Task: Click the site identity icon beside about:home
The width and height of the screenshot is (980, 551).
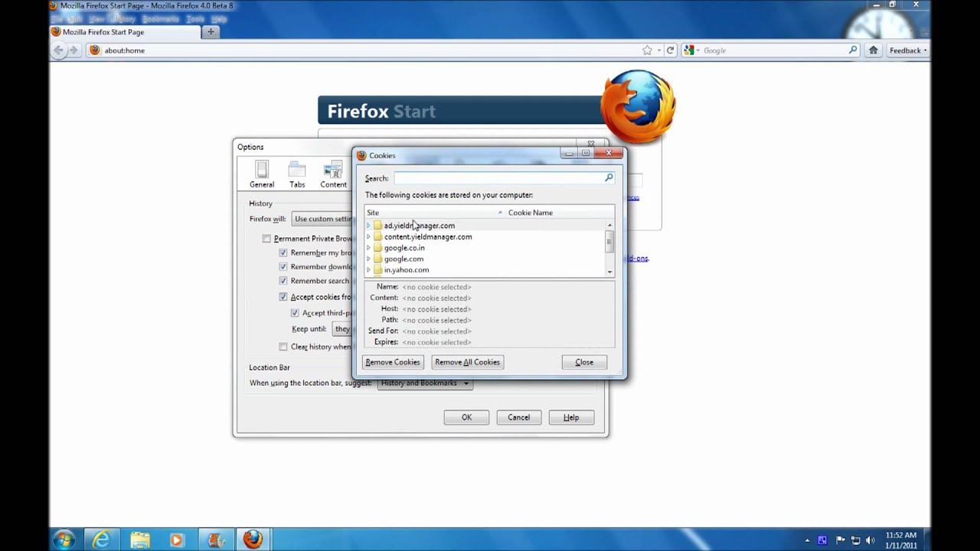Action: (x=95, y=51)
